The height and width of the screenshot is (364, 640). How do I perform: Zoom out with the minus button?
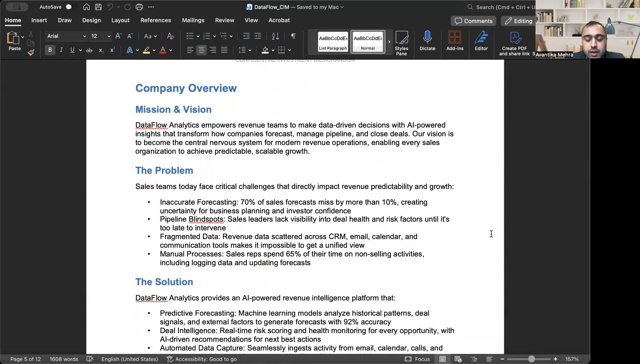[x=502, y=359]
